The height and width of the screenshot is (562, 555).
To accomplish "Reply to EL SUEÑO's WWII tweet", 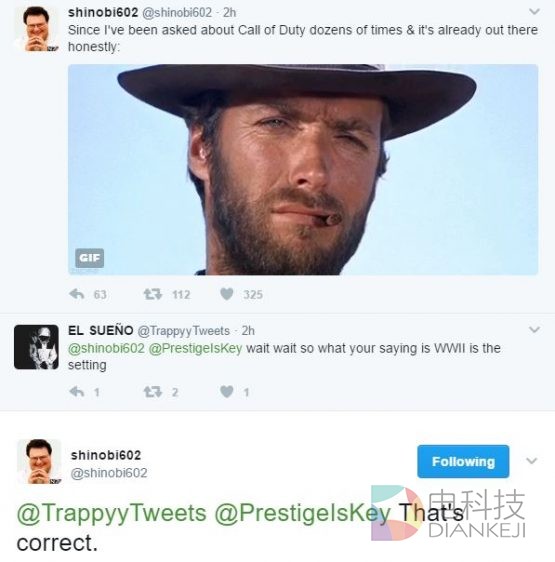I will (x=77, y=392).
